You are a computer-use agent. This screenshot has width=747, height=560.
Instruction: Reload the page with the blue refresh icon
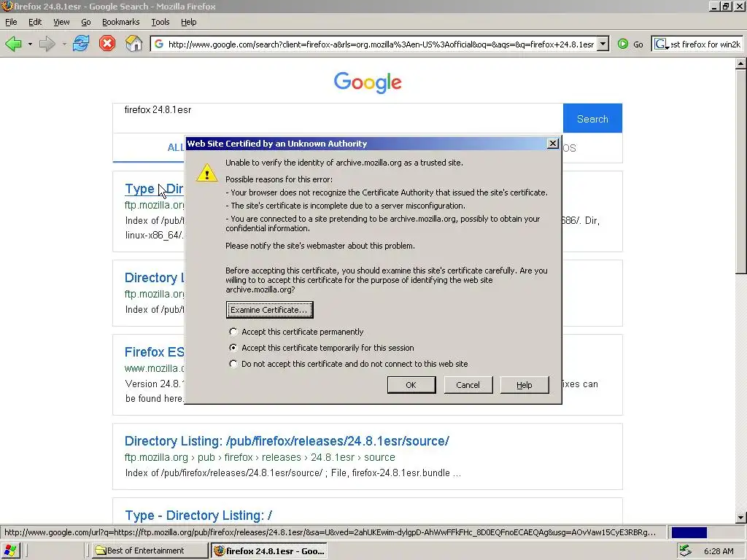point(81,44)
